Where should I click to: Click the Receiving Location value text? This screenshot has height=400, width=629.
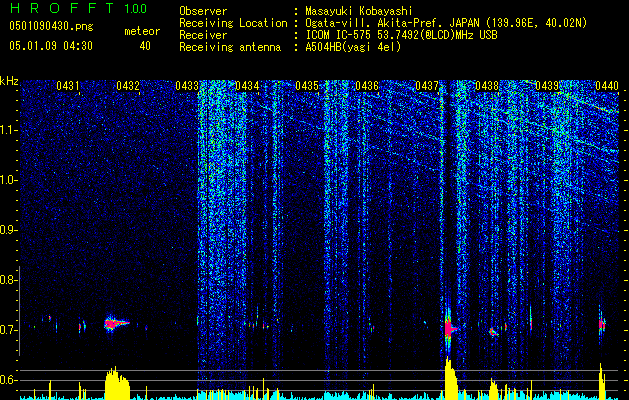pos(446,23)
